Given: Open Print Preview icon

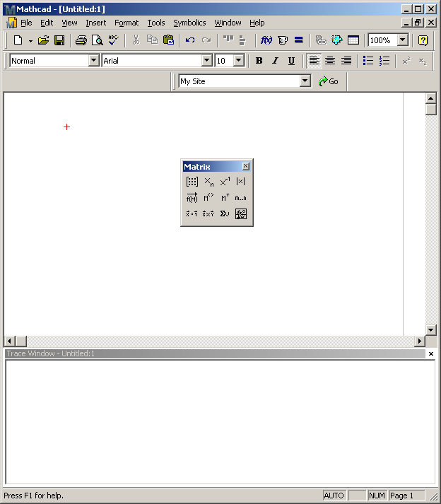Looking at the screenshot, I should tap(97, 40).
